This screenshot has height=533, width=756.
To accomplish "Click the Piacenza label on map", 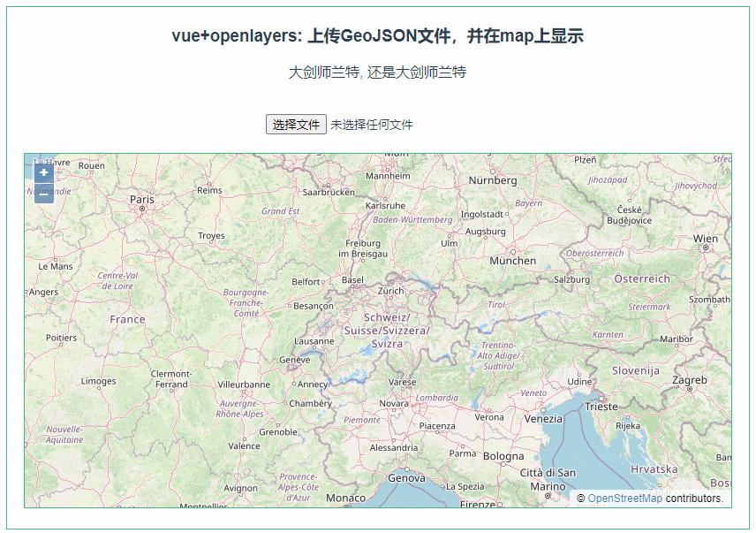I will [437, 426].
